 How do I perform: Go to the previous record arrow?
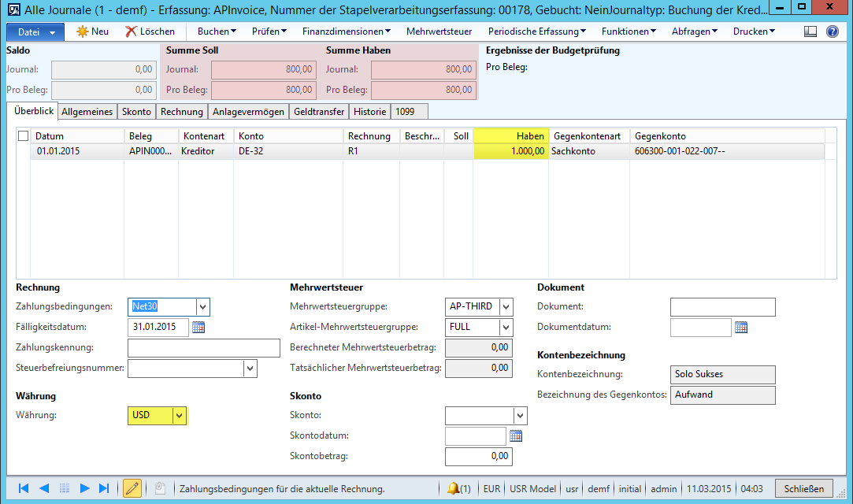pyautogui.click(x=44, y=488)
